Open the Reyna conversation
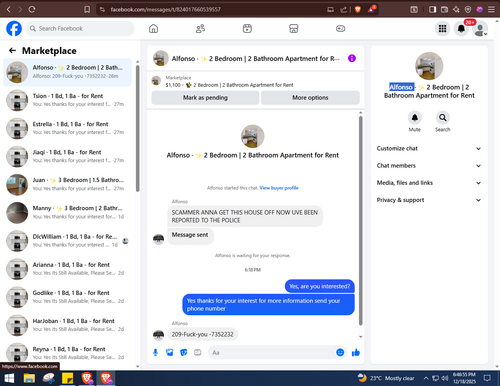The width and height of the screenshot is (500, 386). pos(67,353)
